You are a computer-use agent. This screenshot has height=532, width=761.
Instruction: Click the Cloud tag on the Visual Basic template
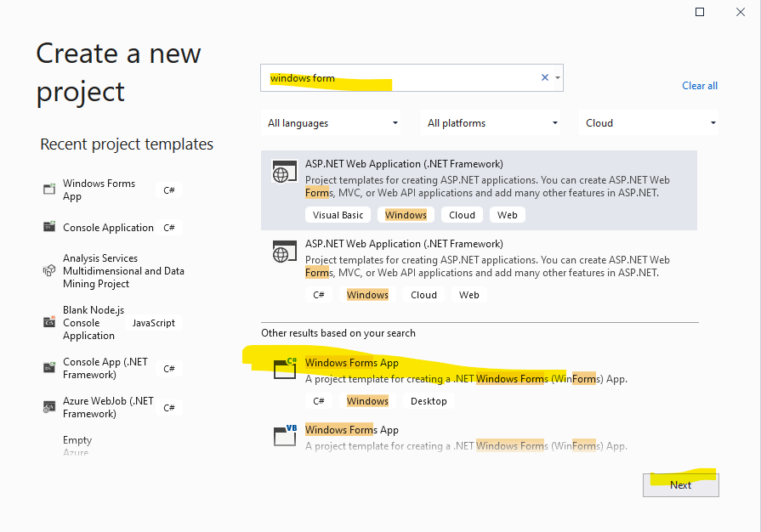[462, 215]
